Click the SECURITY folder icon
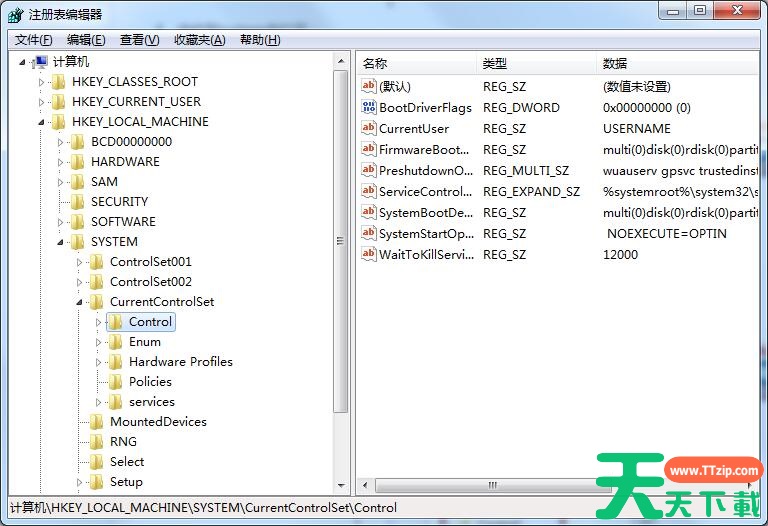Screen dimensions: 768x526 [x=77, y=202]
